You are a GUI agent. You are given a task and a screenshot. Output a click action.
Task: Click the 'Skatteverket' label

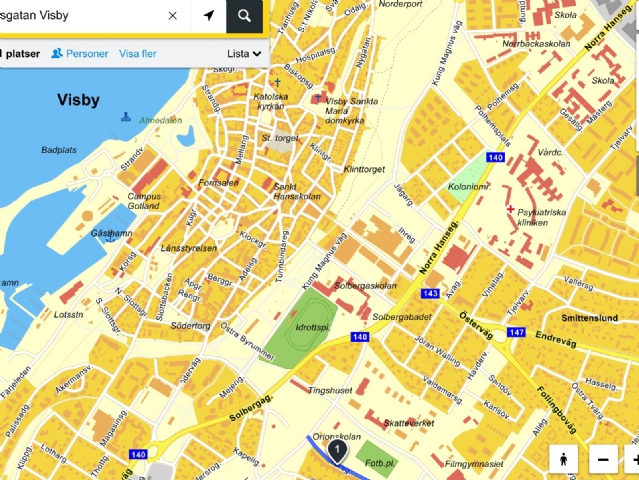[409, 423]
